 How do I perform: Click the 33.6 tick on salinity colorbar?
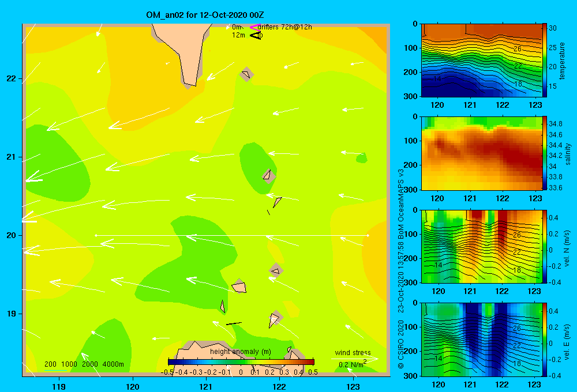point(555,188)
